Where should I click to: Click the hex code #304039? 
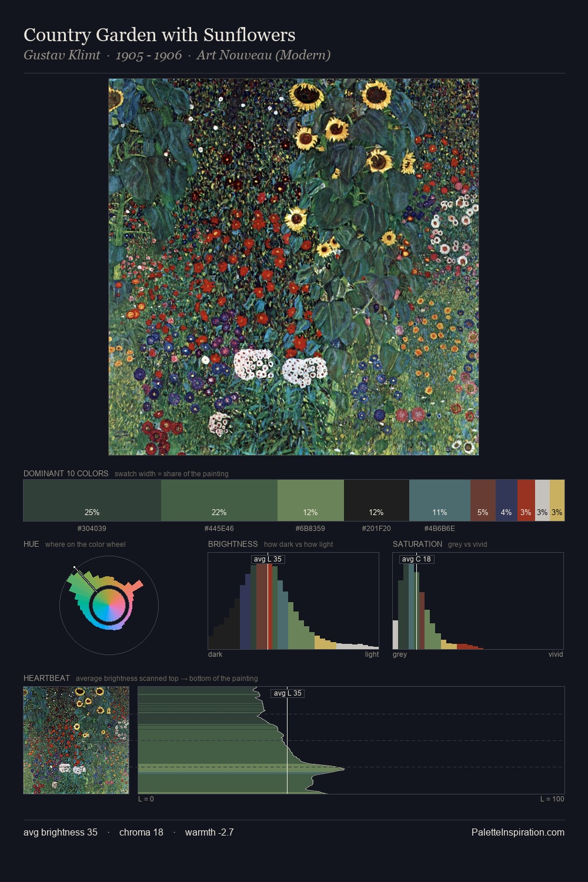coord(92,529)
